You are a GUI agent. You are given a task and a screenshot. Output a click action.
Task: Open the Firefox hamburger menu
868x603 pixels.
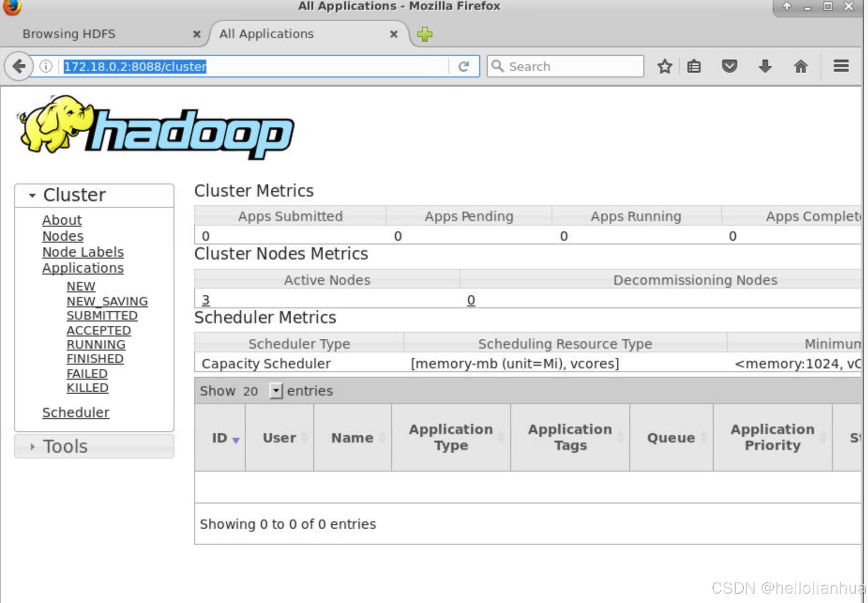click(841, 66)
